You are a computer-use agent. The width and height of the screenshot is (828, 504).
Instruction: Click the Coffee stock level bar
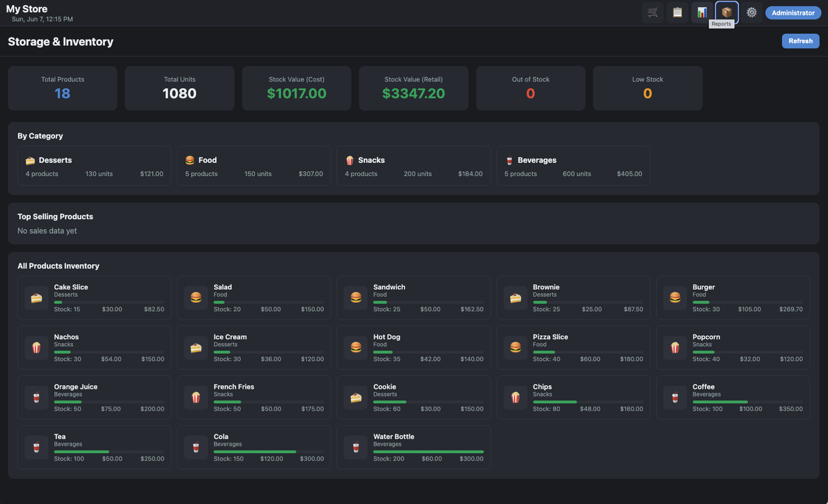coord(748,402)
